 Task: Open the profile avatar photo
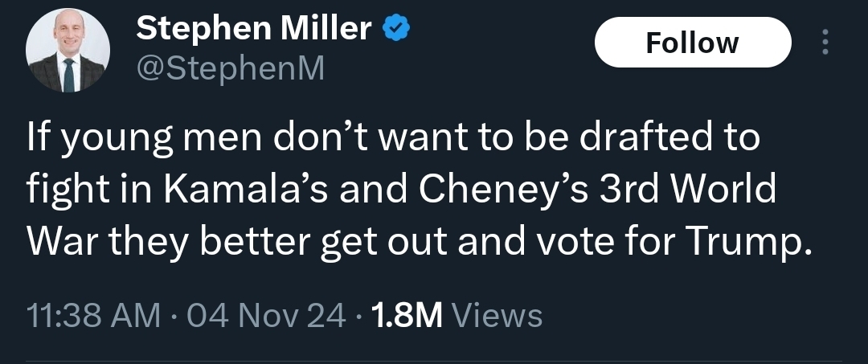[x=66, y=53]
